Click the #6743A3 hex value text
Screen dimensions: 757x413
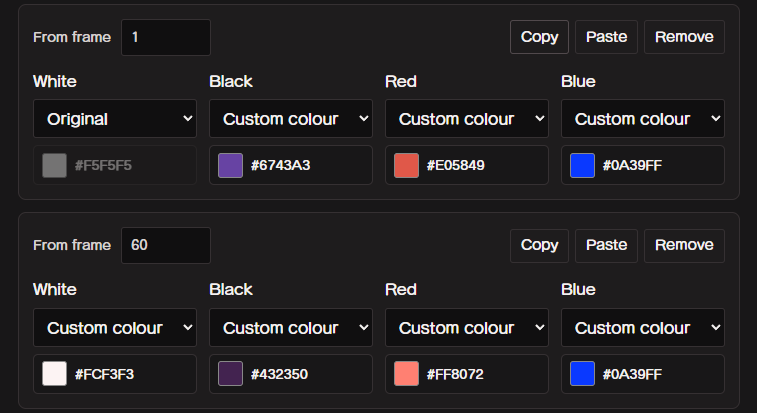pos(280,166)
